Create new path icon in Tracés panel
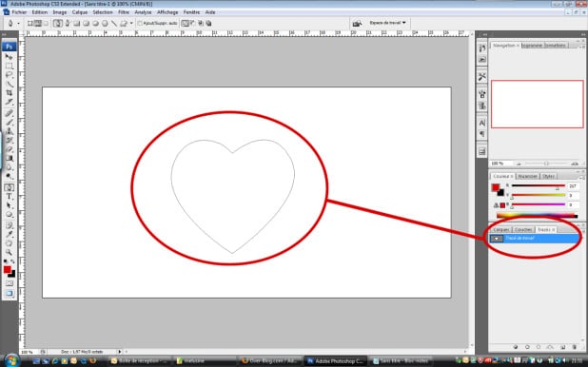This screenshot has height=367, width=588. pyautogui.click(x=562, y=347)
